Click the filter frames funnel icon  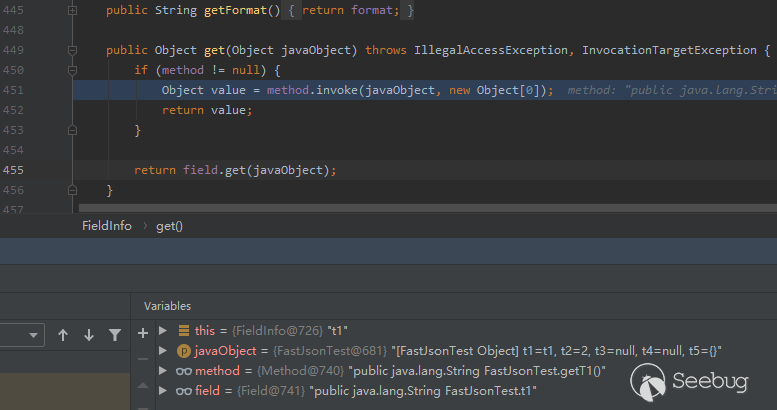coord(115,335)
